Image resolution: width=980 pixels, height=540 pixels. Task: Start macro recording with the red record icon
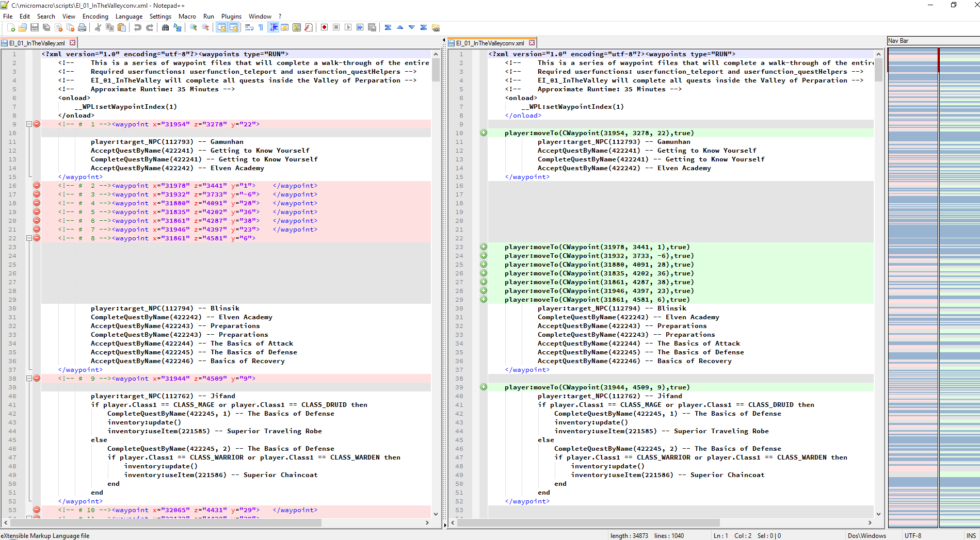pyautogui.click(x=324, y=27)
